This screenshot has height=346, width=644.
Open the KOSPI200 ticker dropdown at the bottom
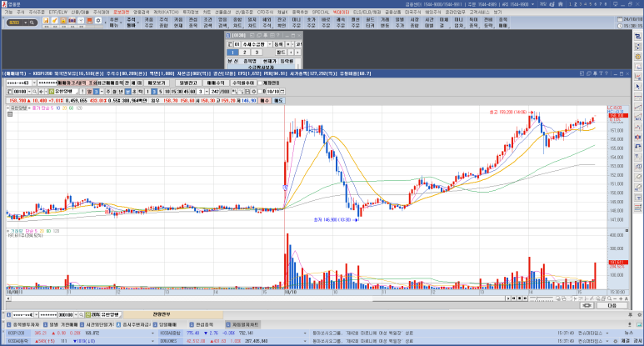[x=152, y=333]
